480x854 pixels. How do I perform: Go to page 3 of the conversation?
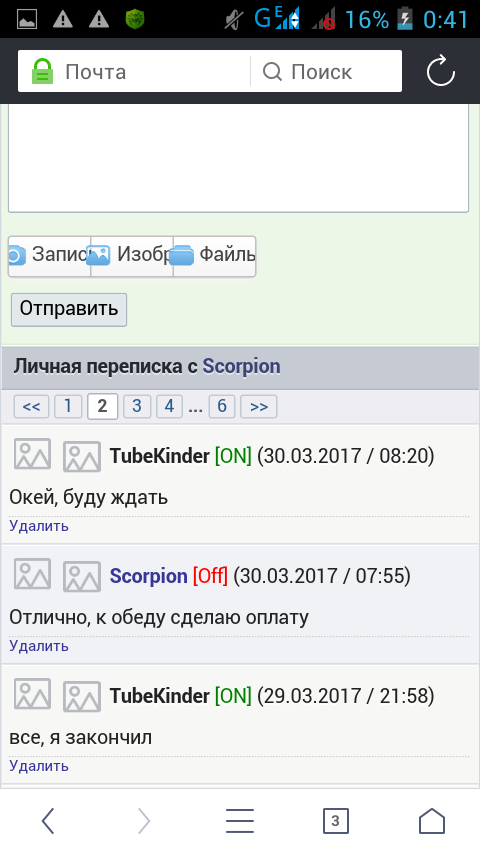click(137, 406)
